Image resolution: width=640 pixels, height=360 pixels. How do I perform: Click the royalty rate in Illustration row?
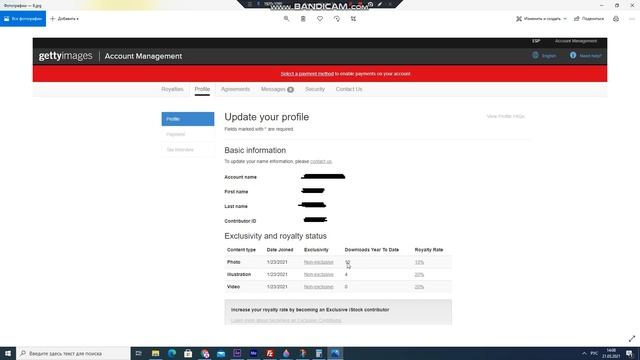click(419, 274)
